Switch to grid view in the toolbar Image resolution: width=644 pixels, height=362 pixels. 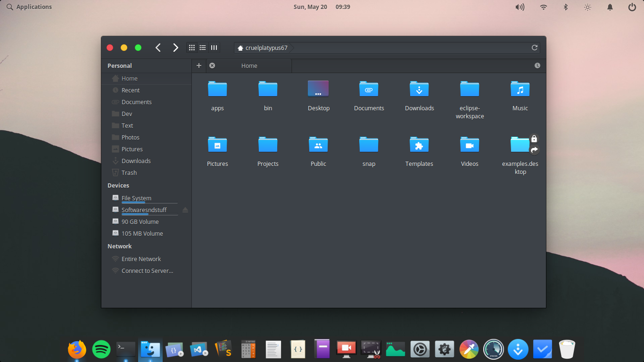point(191,47)
